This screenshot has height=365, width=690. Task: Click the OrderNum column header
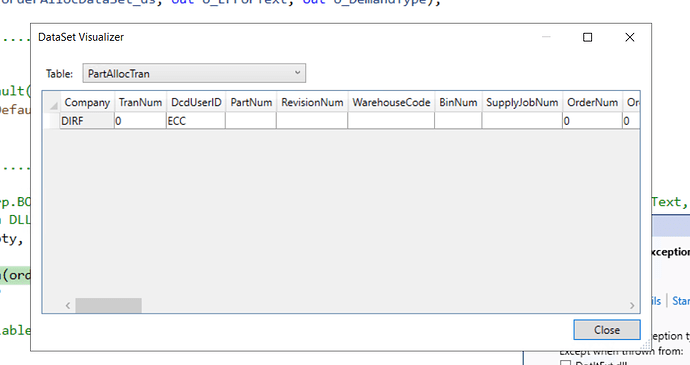coord(592,102)
